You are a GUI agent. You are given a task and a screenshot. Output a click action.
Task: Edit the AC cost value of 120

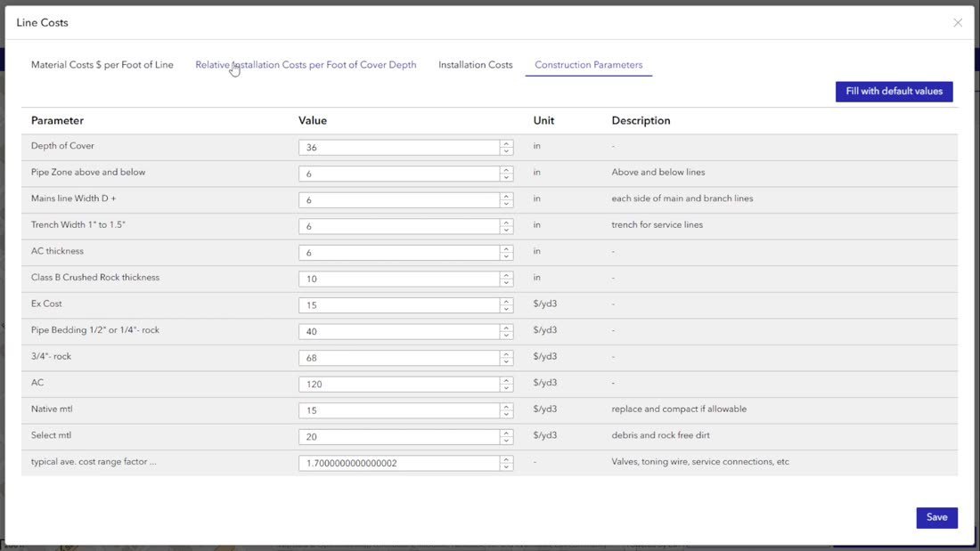tap(399, 385)
